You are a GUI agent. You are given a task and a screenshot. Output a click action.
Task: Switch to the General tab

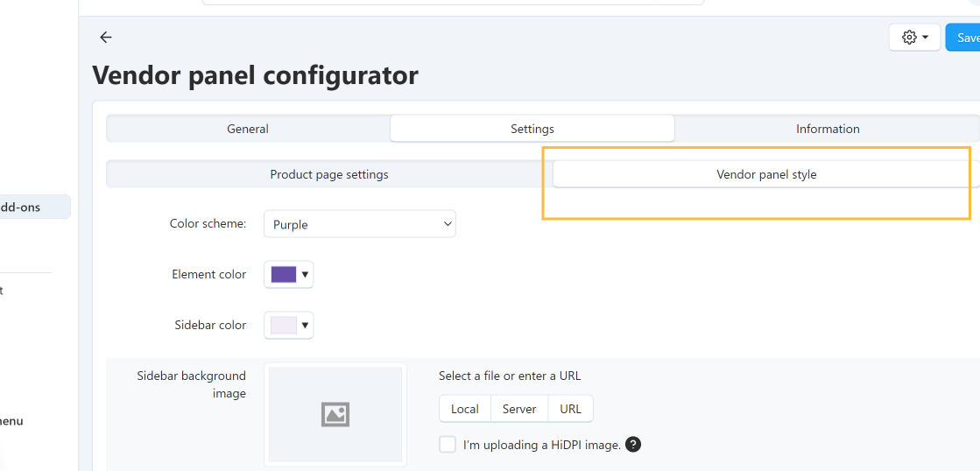tap(248, 129)
